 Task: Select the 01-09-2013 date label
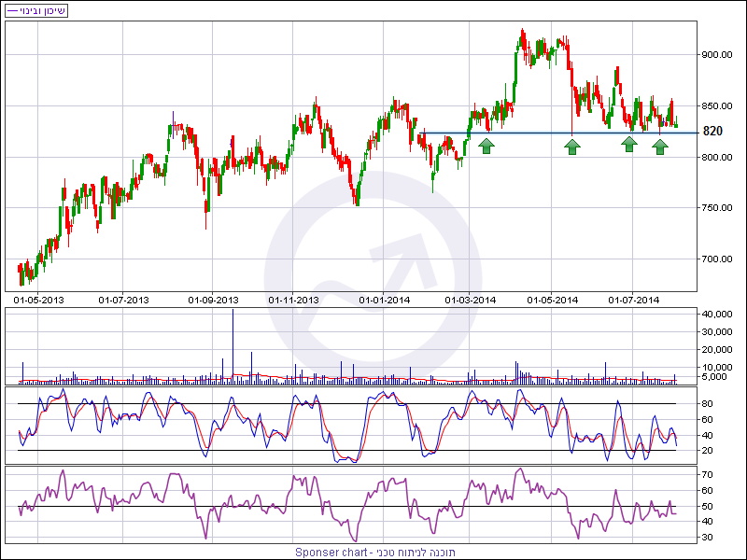[x=214, y=300]
